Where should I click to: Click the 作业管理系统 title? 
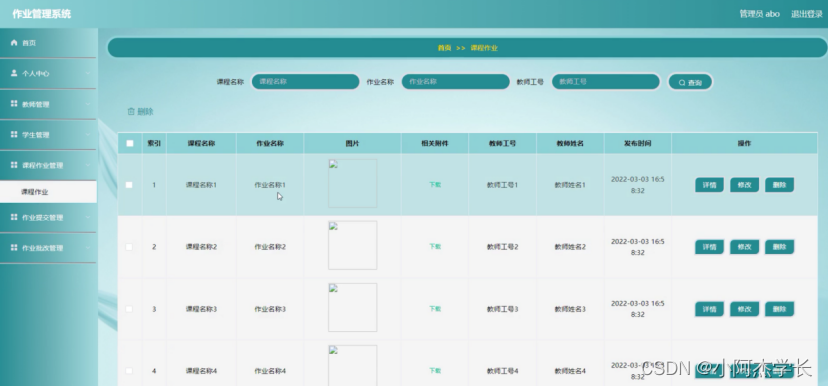click(x=41, y=14)
